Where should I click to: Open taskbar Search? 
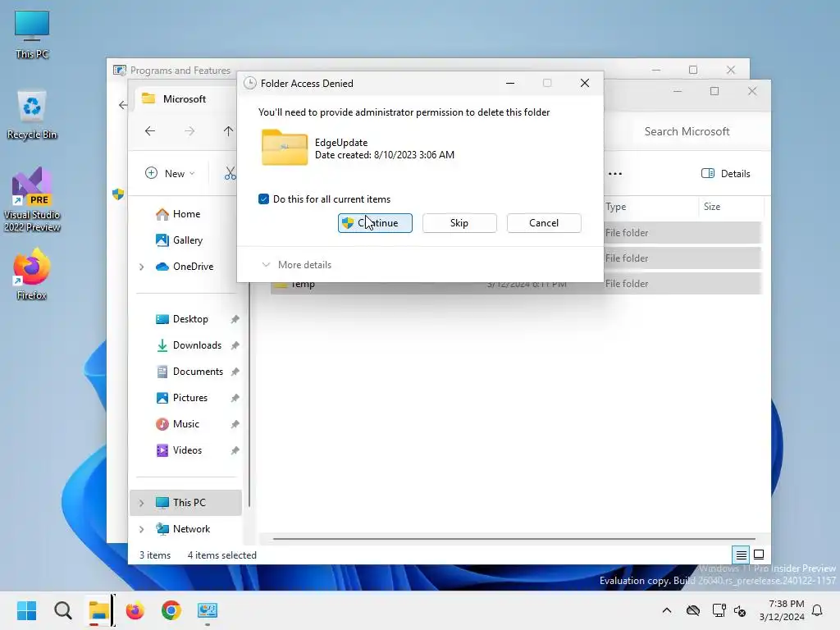point(62,610)
